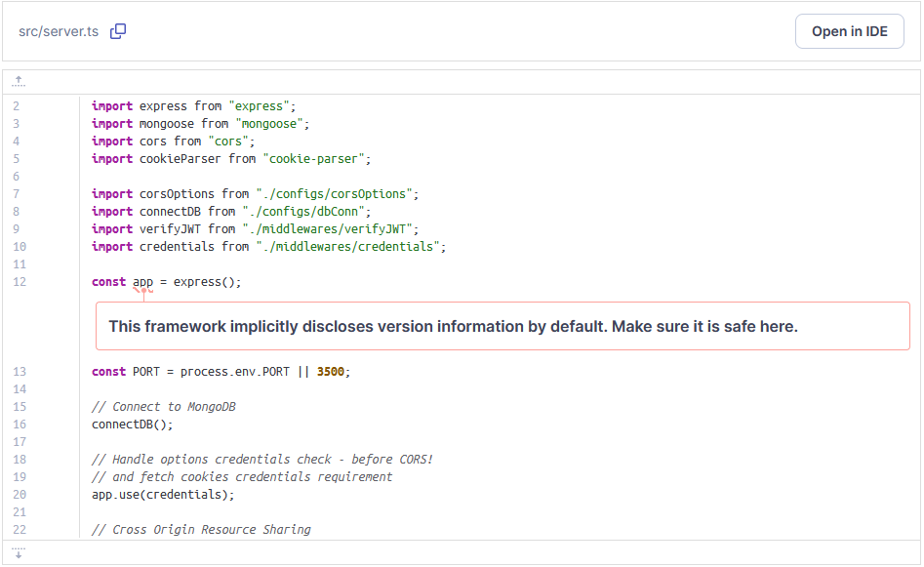Click the "./configs/corsOptions" import path
The height and width of the screenshot is (567, 924).
(338, 194)
